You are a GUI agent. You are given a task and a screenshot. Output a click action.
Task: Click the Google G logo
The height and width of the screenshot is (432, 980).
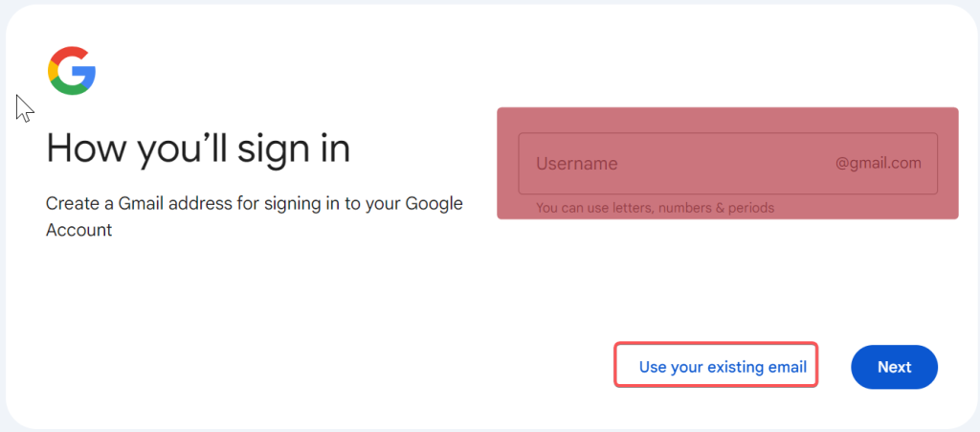(x=72, y=71)
